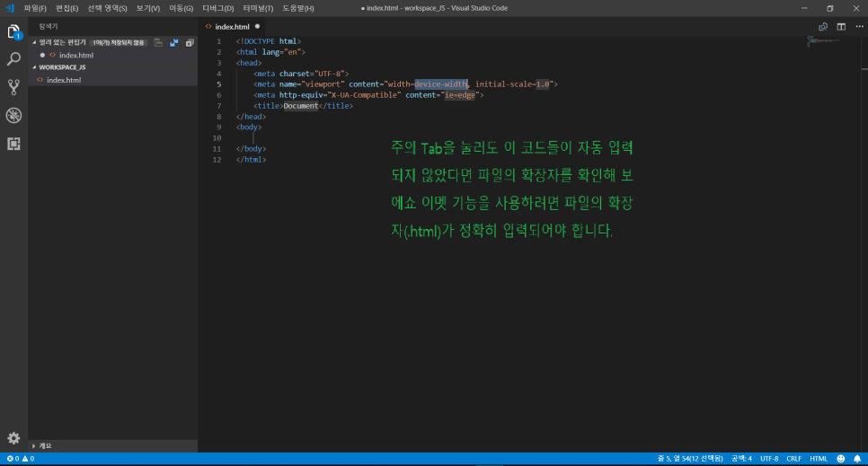Click the code minimap preview
The height and width of the screenshot is (466, 868).
point(824,41)
